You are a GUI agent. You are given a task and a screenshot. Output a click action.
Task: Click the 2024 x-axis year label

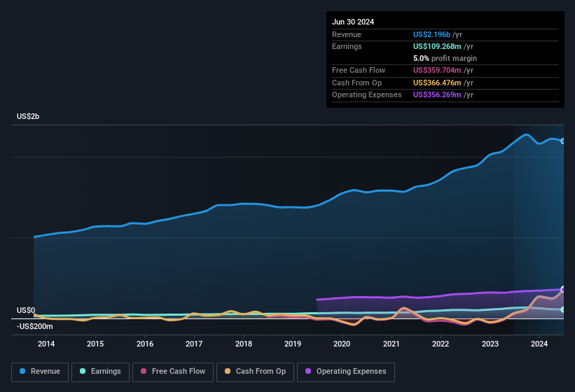[539, 344]
